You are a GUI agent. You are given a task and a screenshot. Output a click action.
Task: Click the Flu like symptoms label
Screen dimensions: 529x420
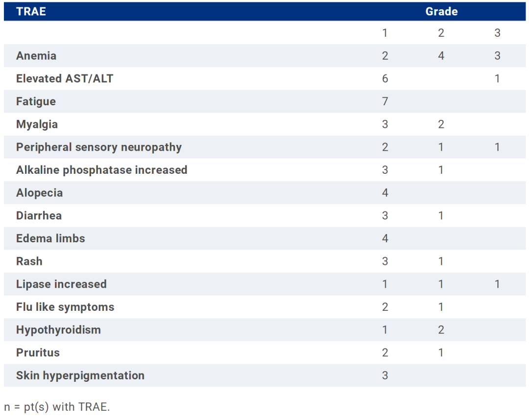[65, 307]
